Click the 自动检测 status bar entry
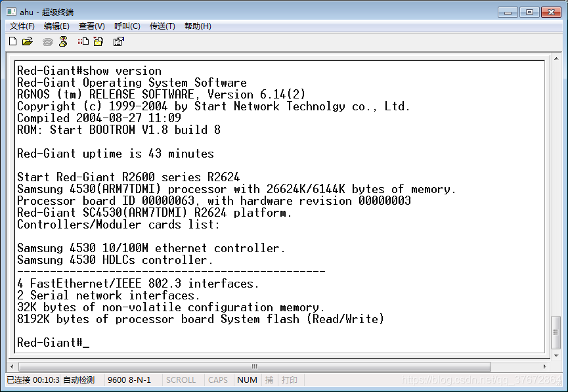The width and height of the screenshot is (568, 392). click(79, 380)
